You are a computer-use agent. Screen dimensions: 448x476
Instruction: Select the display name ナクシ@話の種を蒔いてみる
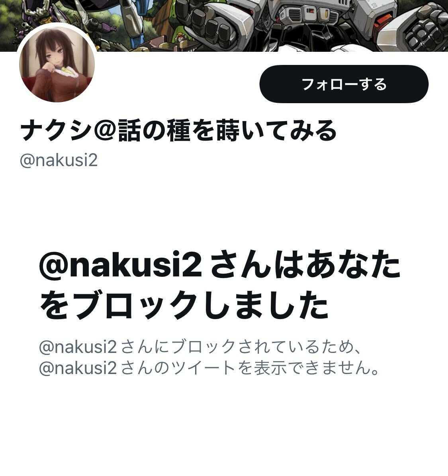point(178,131)
